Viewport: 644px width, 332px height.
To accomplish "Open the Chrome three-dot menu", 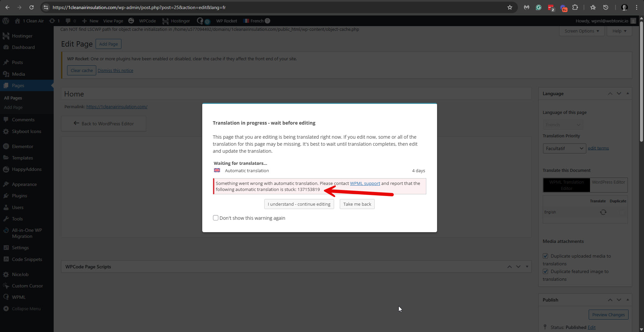I will pos(636,7).
